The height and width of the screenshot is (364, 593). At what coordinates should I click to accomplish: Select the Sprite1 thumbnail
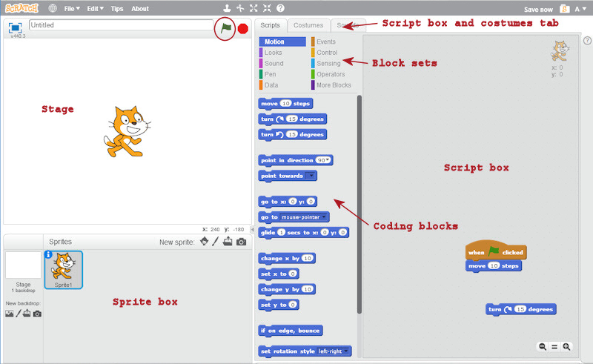64,270
